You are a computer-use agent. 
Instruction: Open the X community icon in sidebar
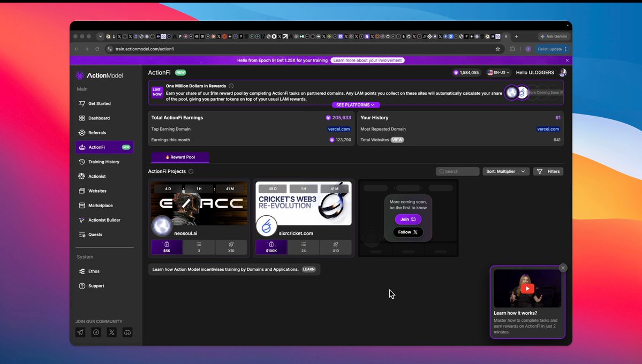pyautogui.click(x=112, y=332)
